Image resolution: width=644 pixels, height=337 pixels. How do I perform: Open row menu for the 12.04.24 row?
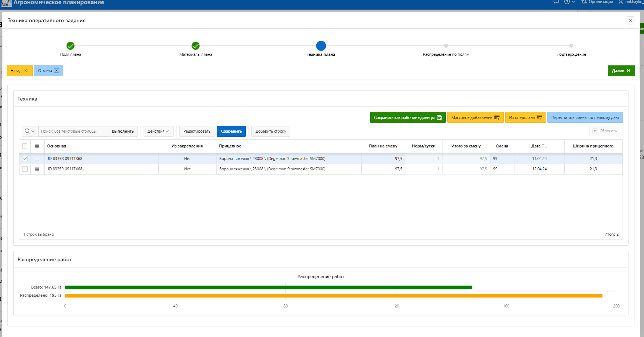37,169
